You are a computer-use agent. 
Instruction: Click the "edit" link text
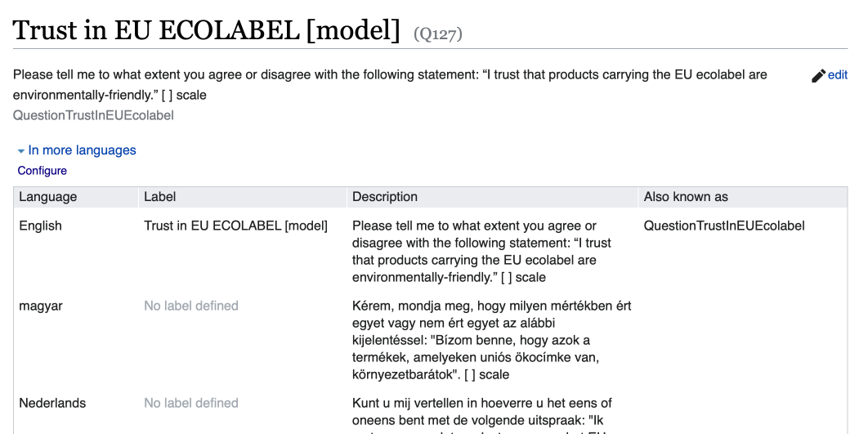[x=838, y=75]
